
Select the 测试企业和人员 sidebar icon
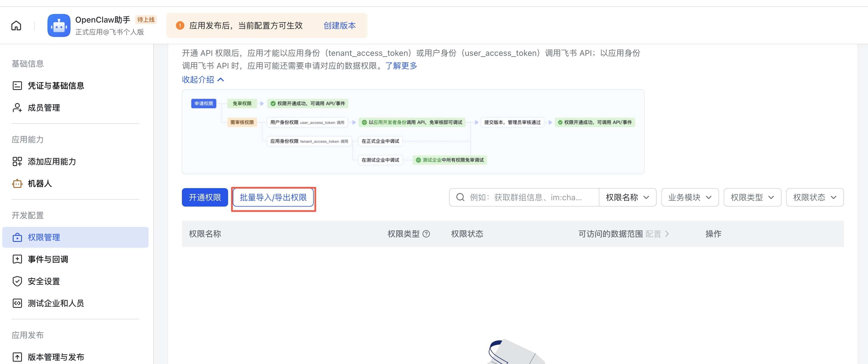[17, 303]
